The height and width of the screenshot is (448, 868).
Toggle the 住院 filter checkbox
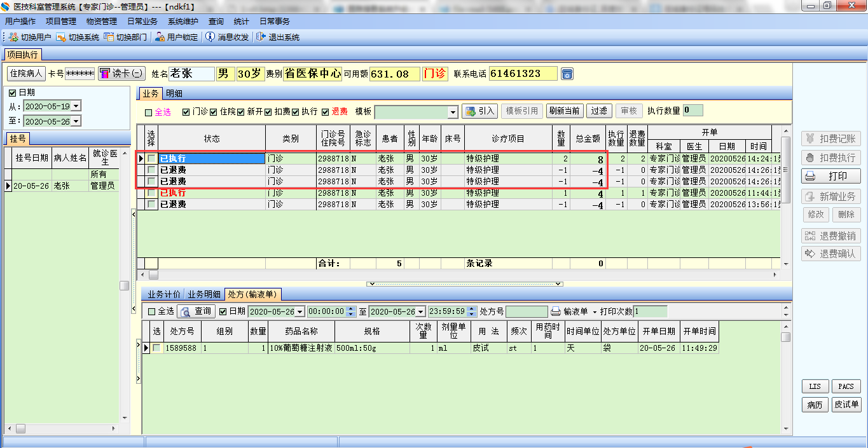click(214, 112)
